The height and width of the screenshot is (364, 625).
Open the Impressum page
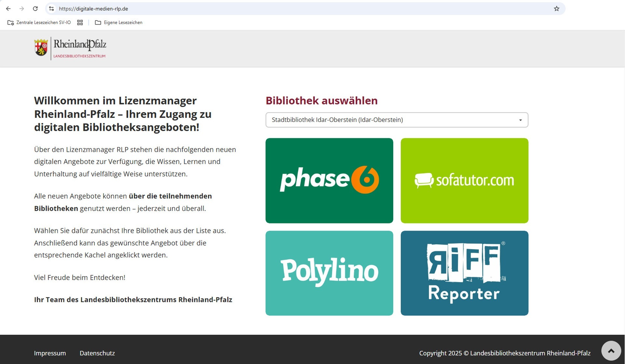[50, 353]
